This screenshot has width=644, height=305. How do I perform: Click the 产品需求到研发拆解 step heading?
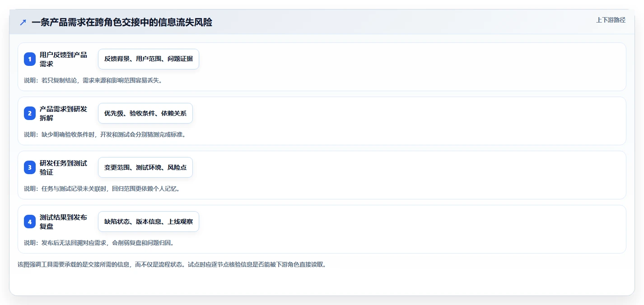coord(63,113)
